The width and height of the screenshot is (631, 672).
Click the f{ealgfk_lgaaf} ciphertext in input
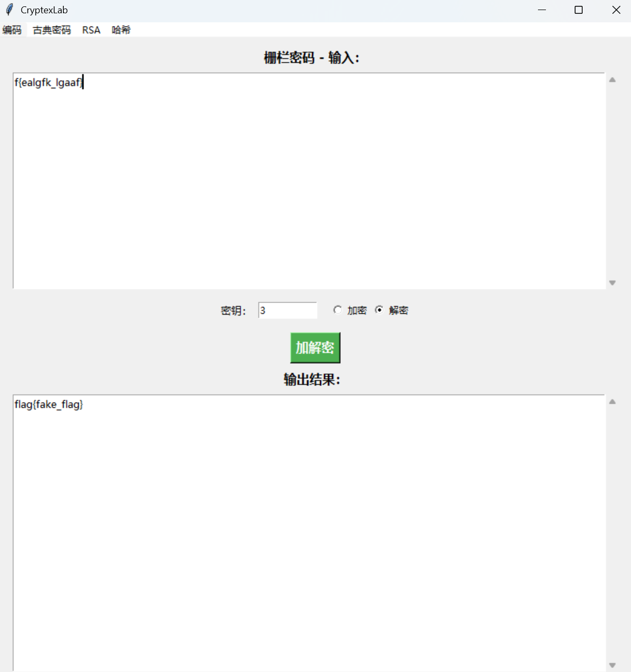coord(48,83)
